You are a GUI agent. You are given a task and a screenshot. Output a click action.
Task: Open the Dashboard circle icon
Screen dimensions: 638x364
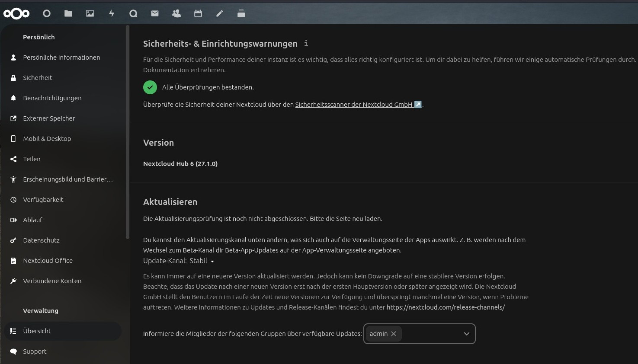click(x=47, y=14)
